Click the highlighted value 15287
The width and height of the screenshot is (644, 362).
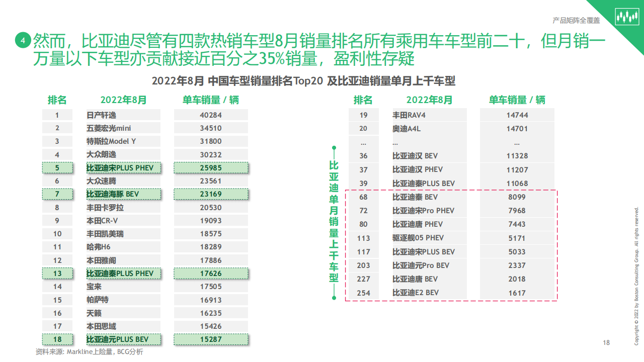tap(211, 339)
